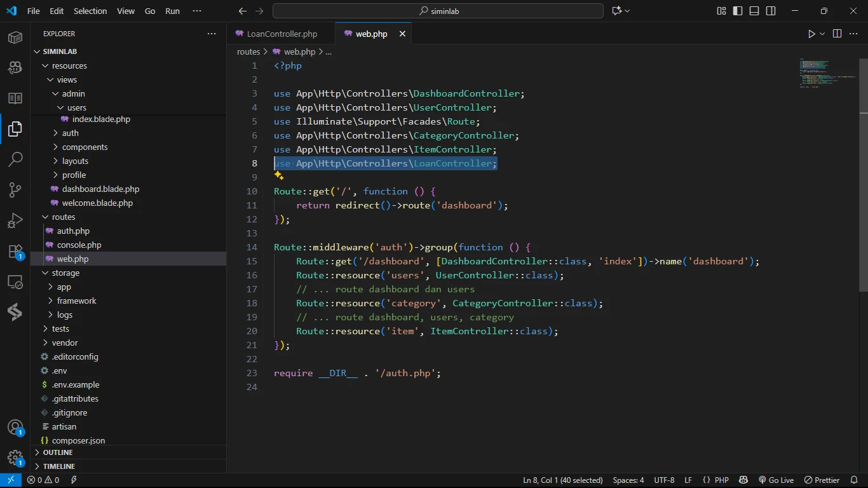Toggle the Panel layout button
The height and width of the screenshot is (488, 868).
754,11
